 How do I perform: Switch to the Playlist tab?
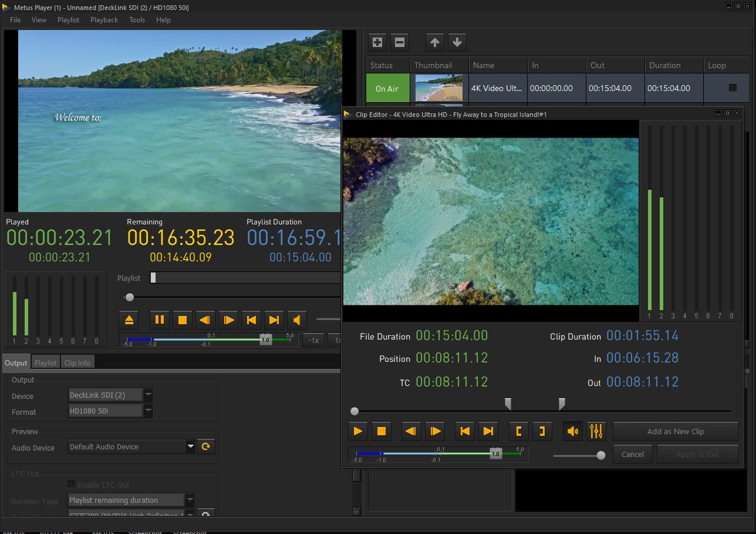pyautogui.click(x=45, y=362)
